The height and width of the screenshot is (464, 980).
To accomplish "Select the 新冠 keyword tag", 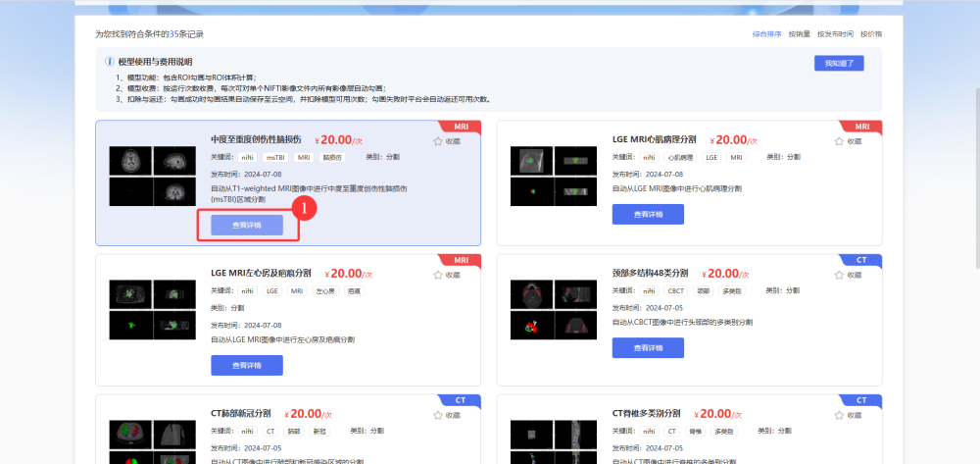I will point(319,432).
